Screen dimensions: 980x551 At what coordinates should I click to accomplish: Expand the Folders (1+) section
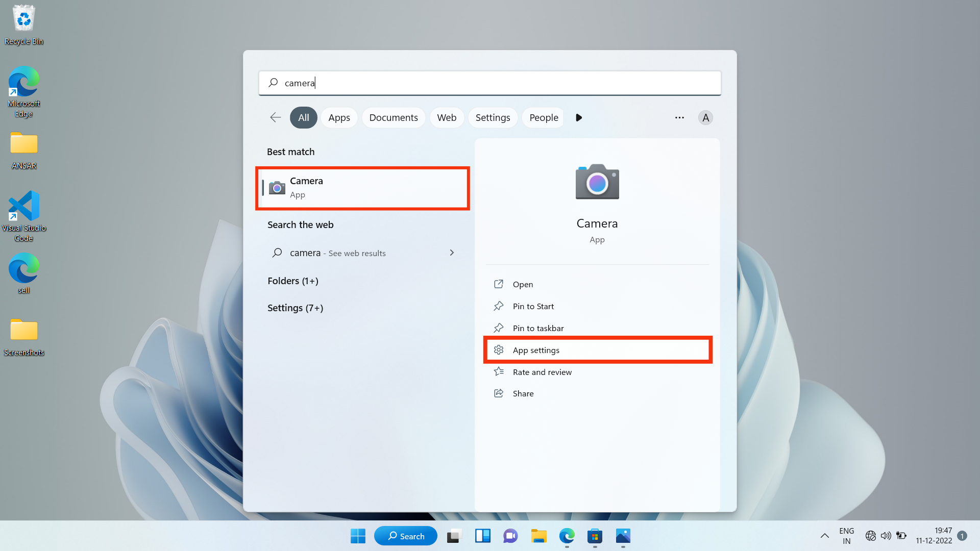coord(293,281)
